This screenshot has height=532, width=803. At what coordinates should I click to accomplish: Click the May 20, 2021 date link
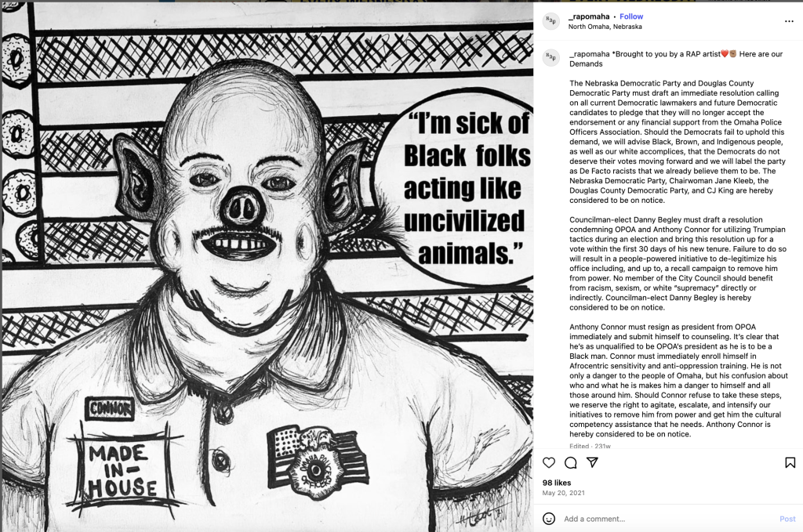563,493
